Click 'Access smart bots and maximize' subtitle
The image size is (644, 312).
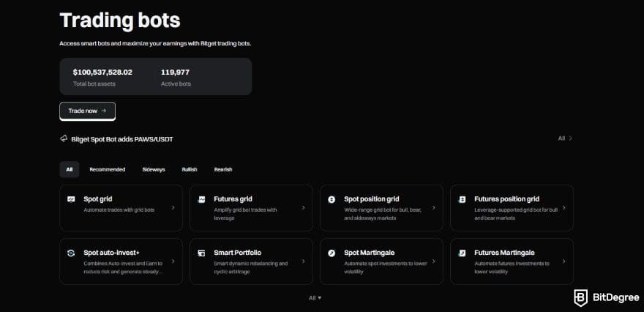pos(155,43)
